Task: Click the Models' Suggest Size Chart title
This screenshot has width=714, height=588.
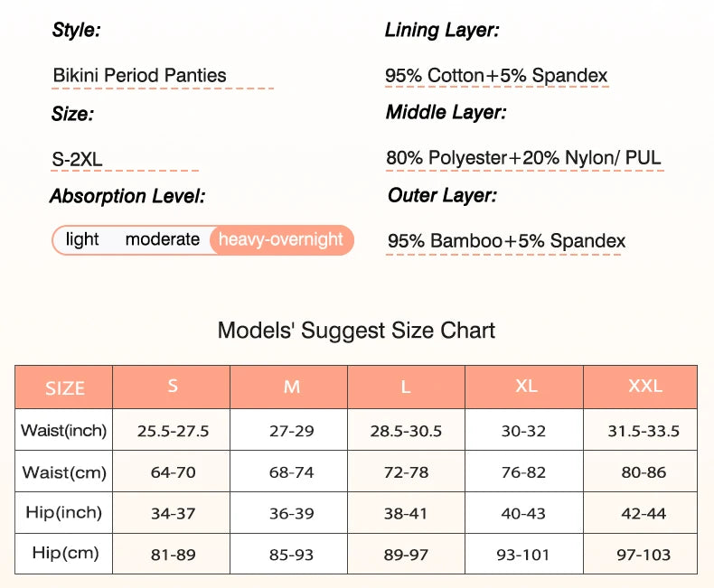Action: 356,331
